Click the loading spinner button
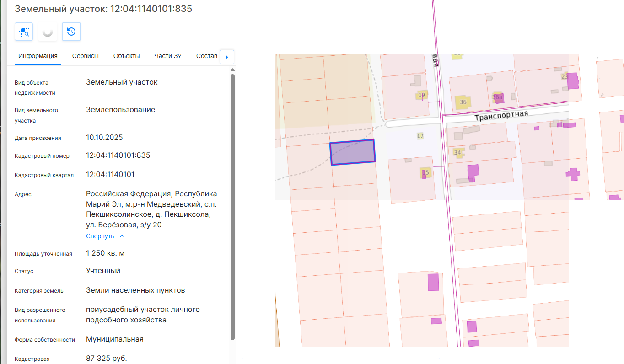 tap(48, 32)
